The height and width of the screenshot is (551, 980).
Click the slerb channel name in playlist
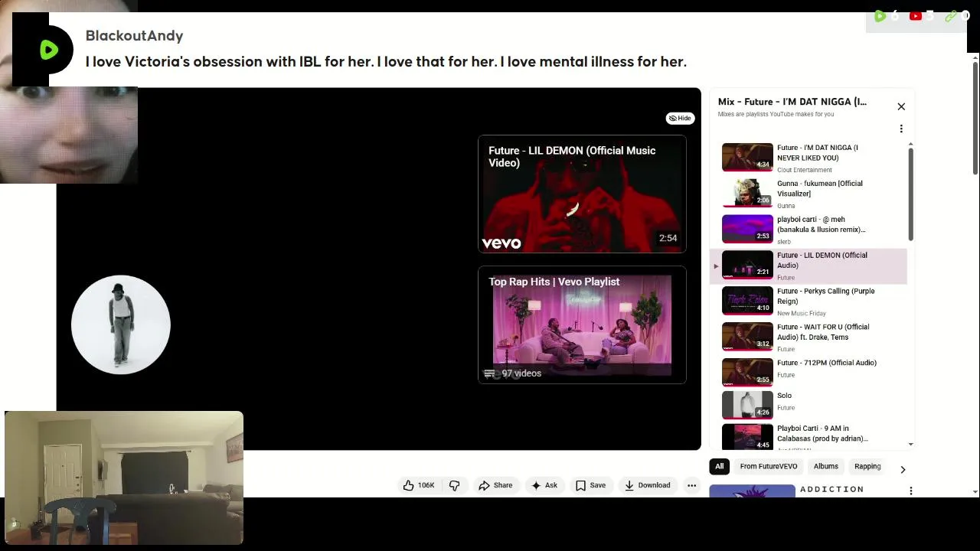(x=784, y=242)
